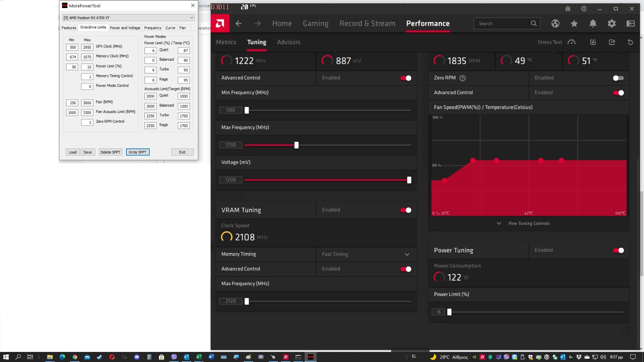Select Curve tab in MorePowerTool
The image size is (644, 362).
pyautogui.click(x=170, y=28)
